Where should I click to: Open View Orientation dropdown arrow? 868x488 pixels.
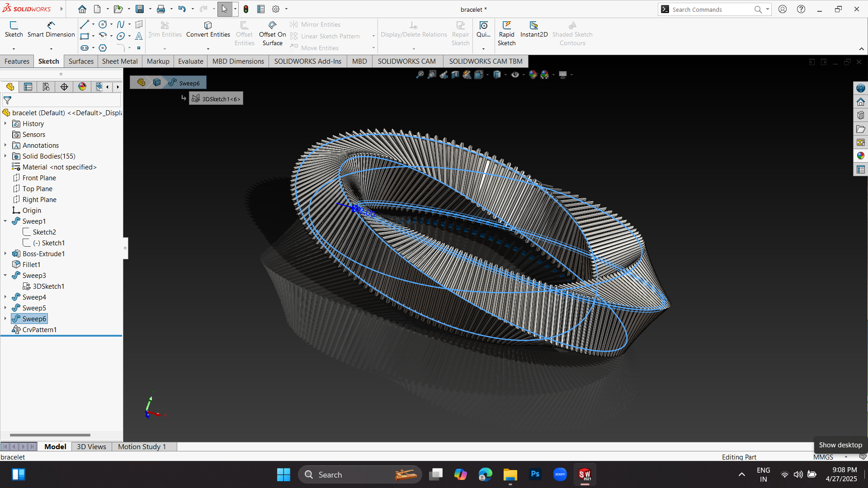[487, 75]
